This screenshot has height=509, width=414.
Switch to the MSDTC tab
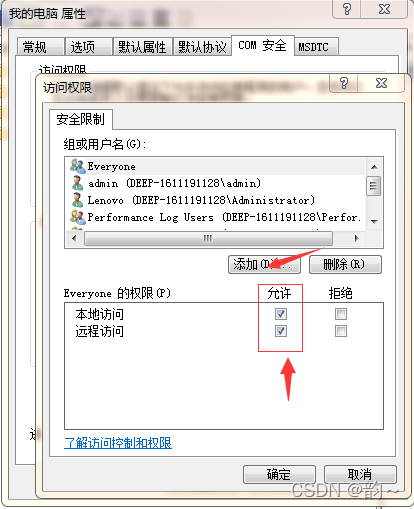313,47
